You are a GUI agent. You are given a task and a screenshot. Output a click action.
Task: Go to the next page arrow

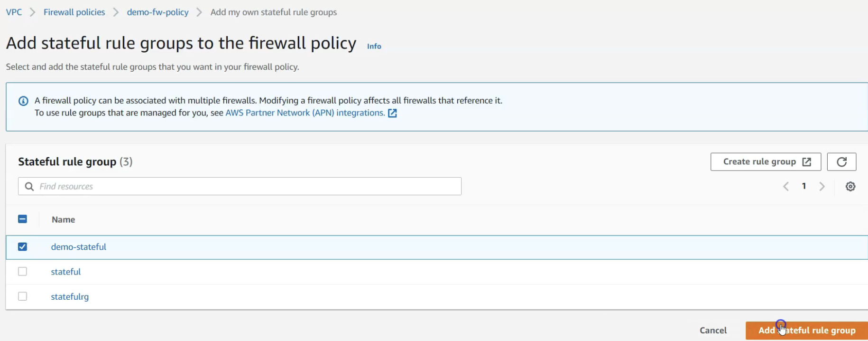coord(822,187)
